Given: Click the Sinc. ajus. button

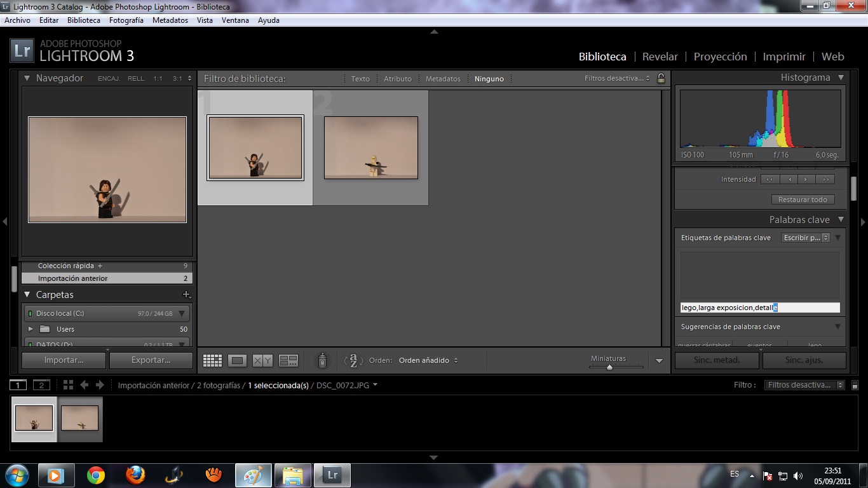Looking at the screenshot, I should coord(804,360).
